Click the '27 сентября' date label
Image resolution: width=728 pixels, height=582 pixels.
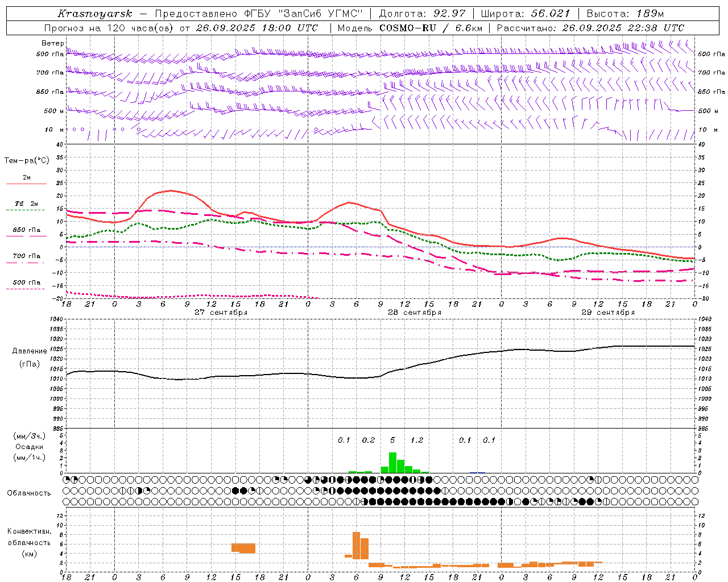pyautogui.click(x=221, y=313)
